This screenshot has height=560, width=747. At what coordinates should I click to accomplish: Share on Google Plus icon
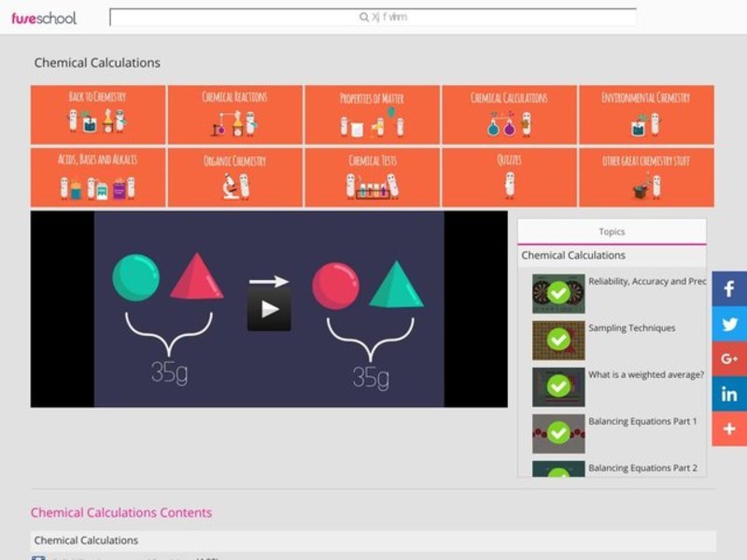pos(729,359)
